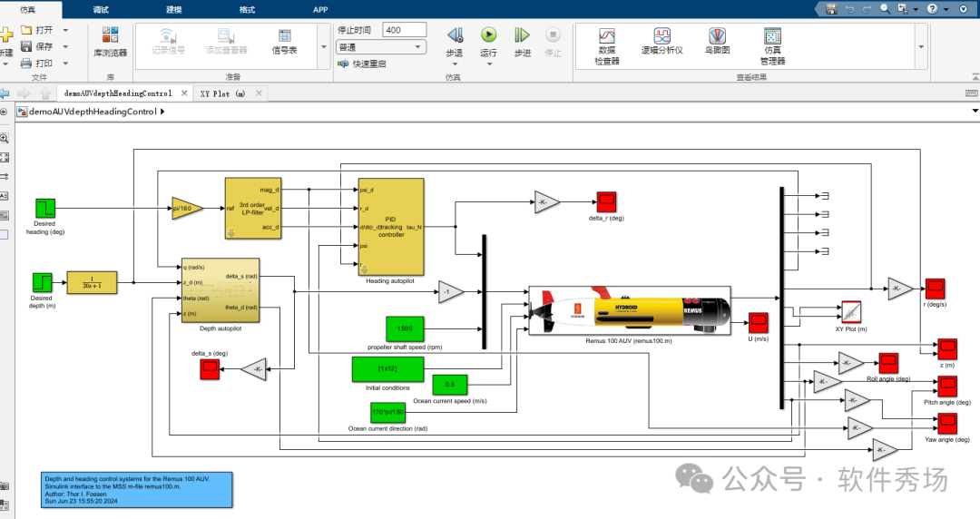The width and height of the screenshot is (980, 519).
Task: Select the pi/180 gain block
Action: pos(188,208)
